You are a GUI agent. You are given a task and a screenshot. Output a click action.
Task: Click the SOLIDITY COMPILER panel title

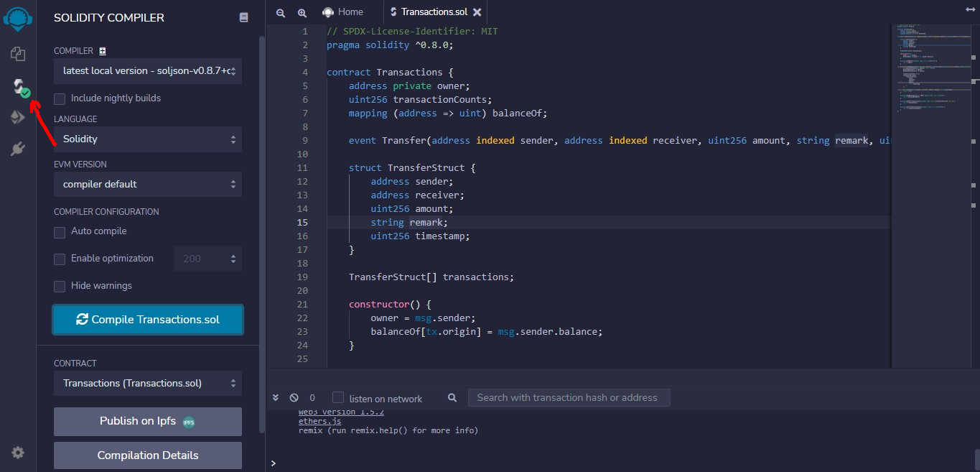[109, 17]
